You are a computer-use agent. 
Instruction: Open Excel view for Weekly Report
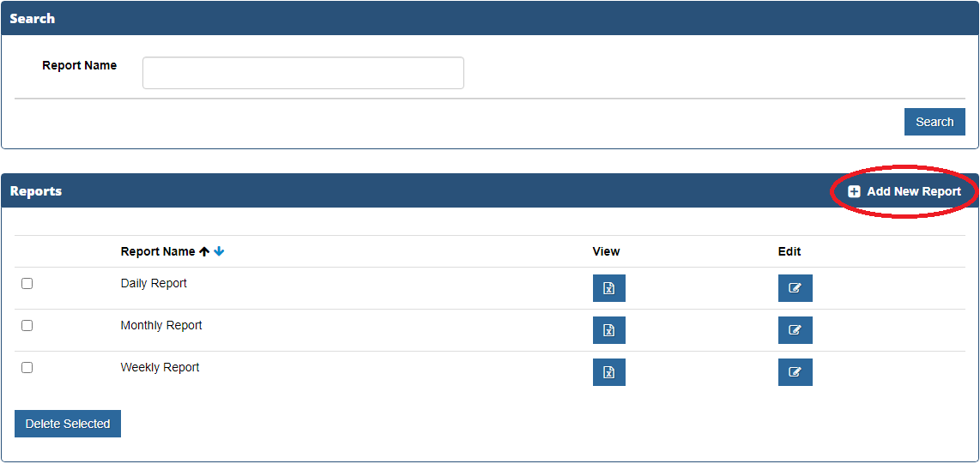click(x=608, y=372)
